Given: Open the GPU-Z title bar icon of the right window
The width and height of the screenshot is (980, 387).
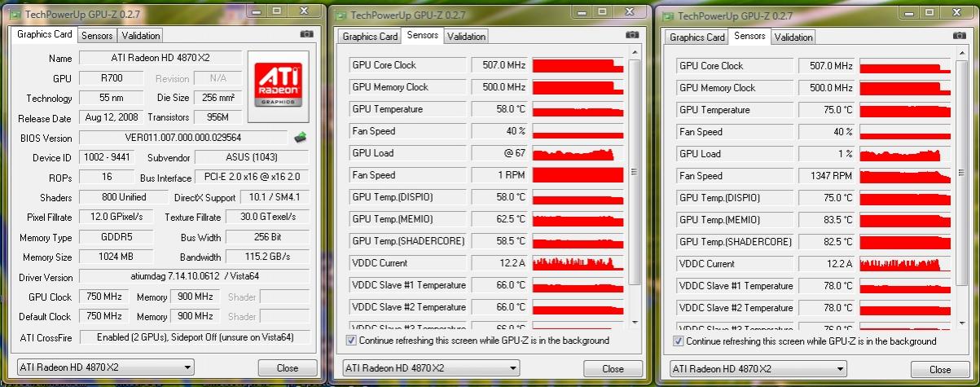Looking at the screenshot, I should (x=668, y=16).
